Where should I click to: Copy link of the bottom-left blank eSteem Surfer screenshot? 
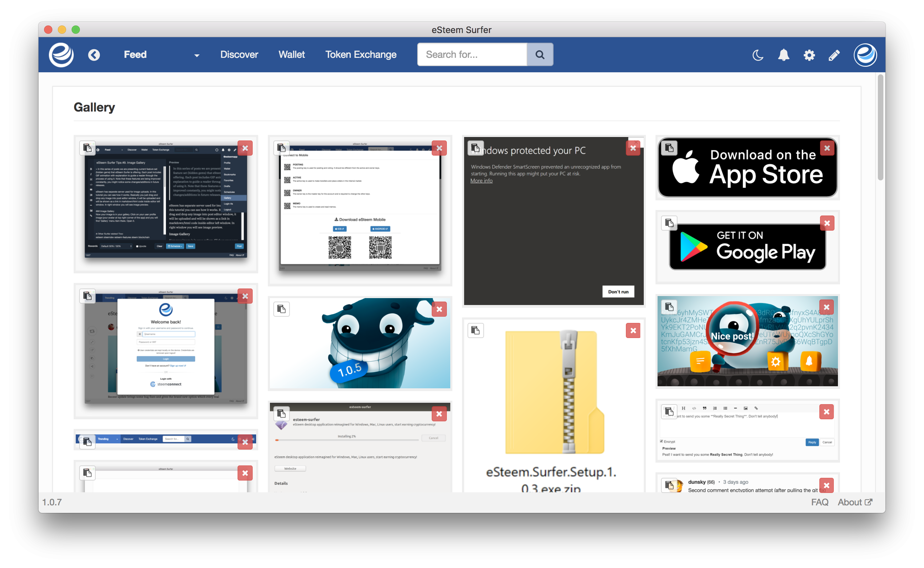point(87,473)
